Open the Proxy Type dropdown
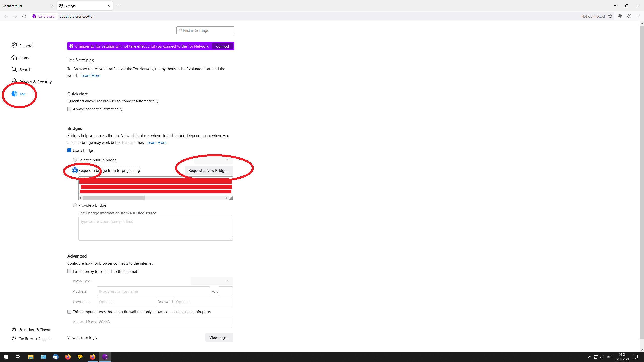This screenshot has height=362, width=644. (212, 281)
